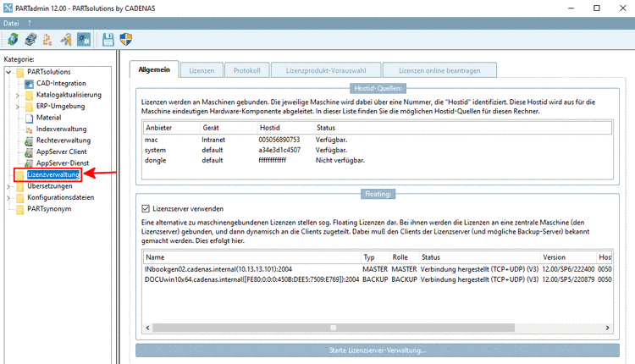This screenshot has height=364, width=635.
Task: Switch to the Protokoll tab
Action: [x=247, y=70]
